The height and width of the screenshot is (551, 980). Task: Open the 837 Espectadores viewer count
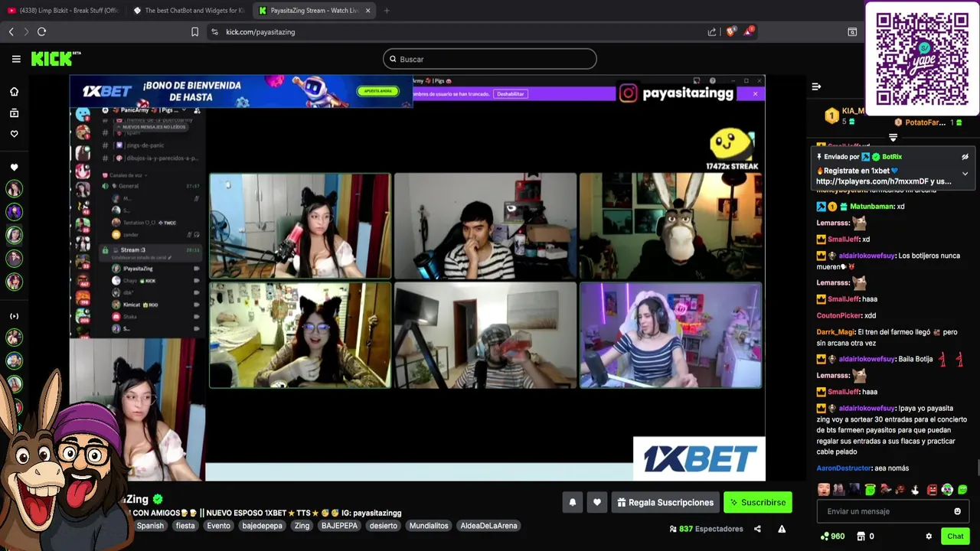(x=706, y=529)
